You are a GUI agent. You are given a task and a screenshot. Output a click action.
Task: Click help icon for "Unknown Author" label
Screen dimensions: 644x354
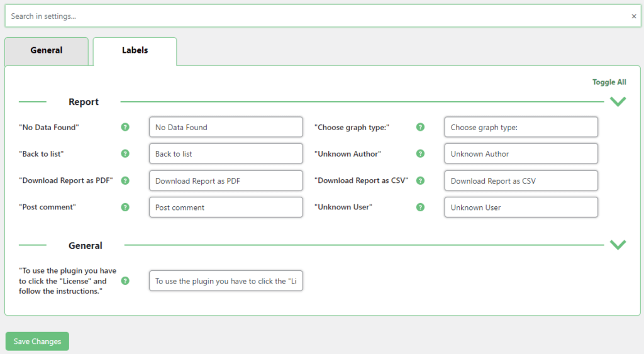[420, 154]
